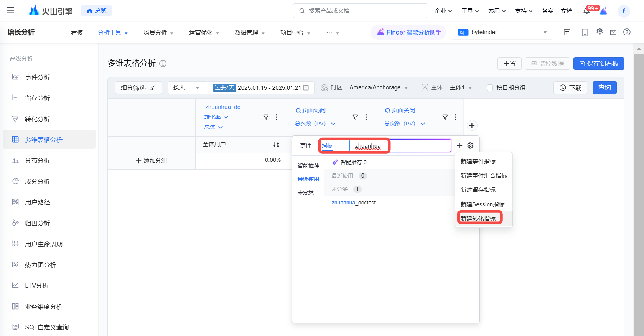The image size is (644, 336).
Task: Expand 总次数 (PV) dropdown under 页面访问
Action: point(315,124)
